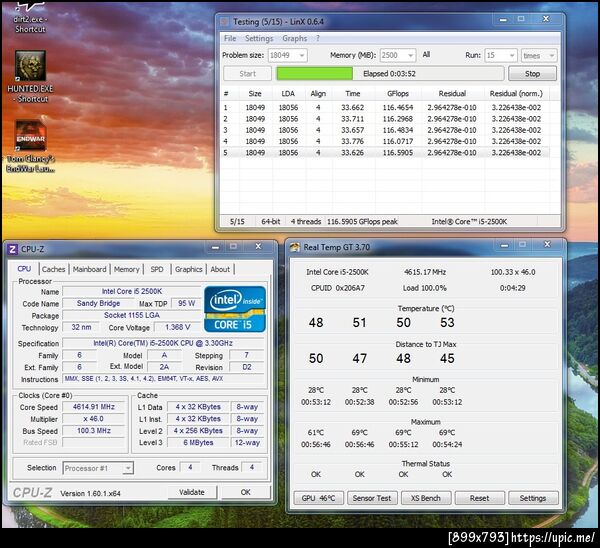600x548 pixels.
Task: Click the Core Voltage 1.368 V value
Action: (x=178, y=327)
